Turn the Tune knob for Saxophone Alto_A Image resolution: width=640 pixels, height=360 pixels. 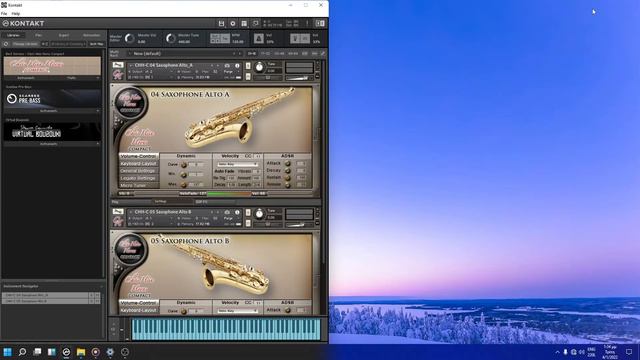259,67
